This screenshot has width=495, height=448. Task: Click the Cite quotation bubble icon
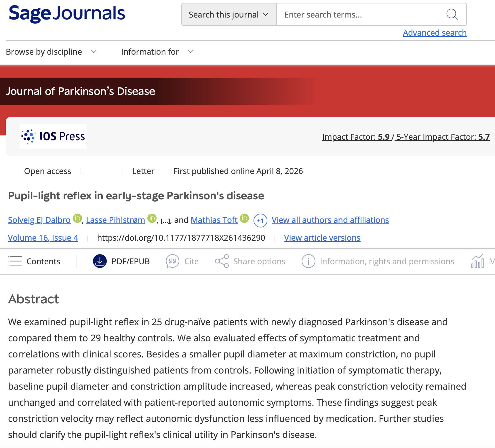pyautogui.click(x=173, y=261)
